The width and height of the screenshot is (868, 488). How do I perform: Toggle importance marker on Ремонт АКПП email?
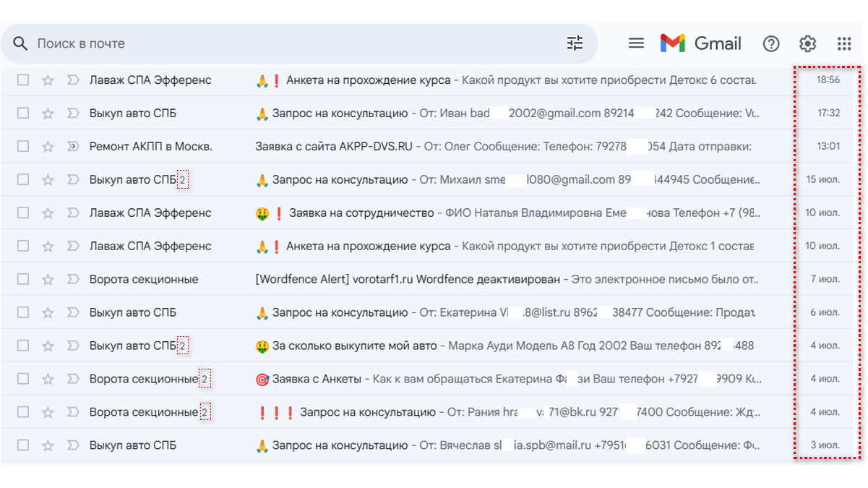(72, 147)
